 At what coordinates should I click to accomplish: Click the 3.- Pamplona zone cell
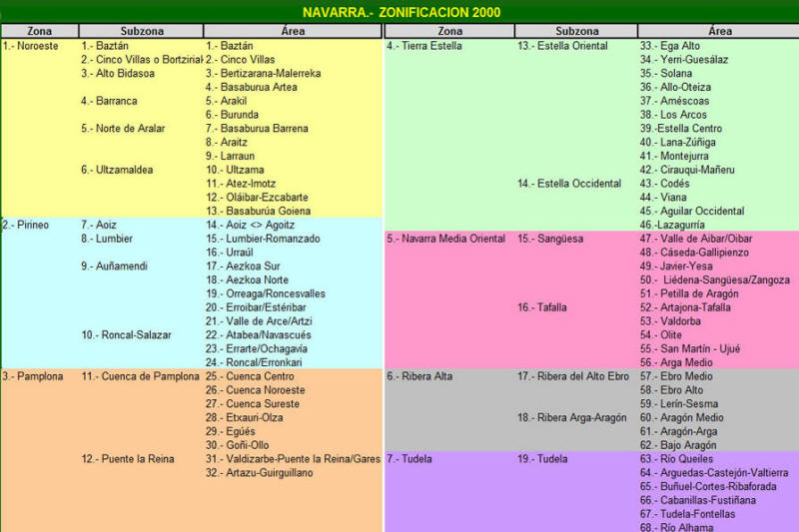click(33, 376)
